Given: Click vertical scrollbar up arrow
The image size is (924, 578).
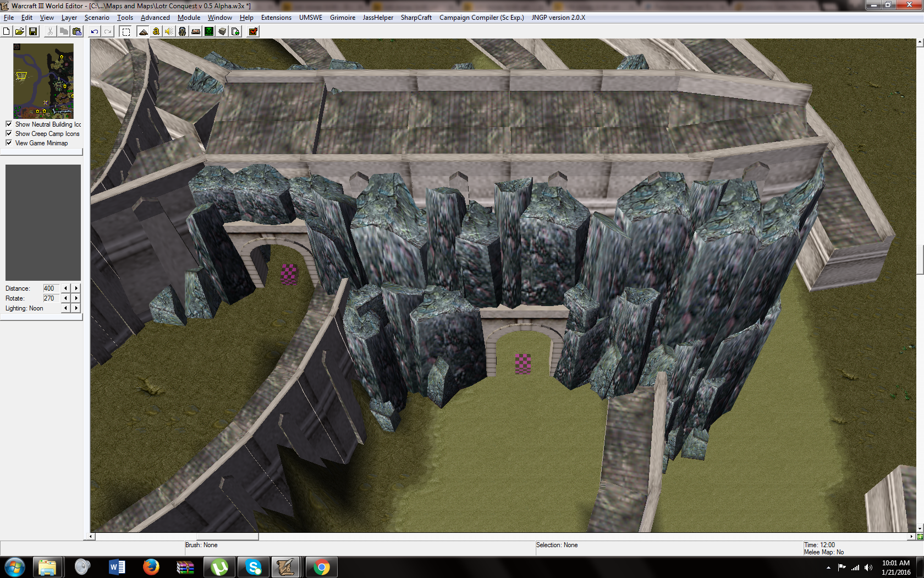Looking at the screenshot, I should tap(920, 42).
